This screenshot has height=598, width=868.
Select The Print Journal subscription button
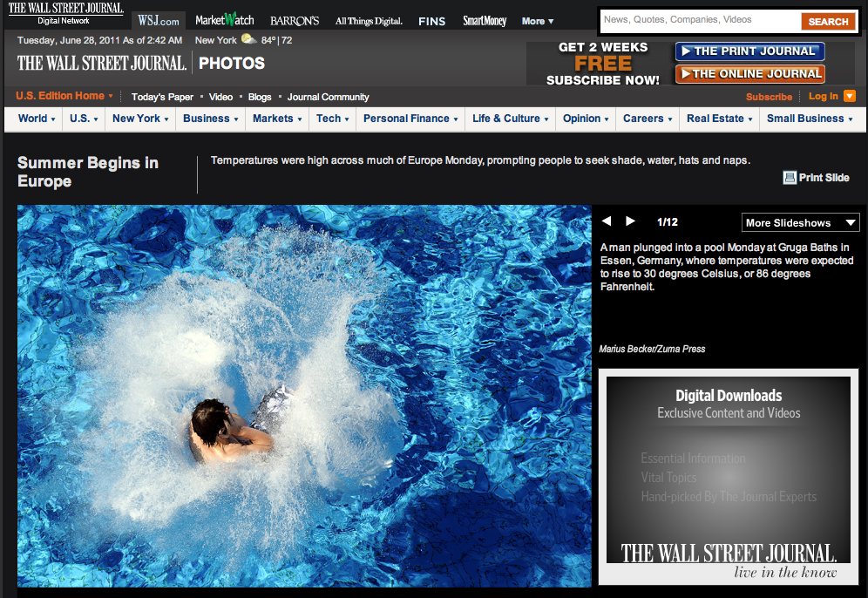pyautogui.click(x=749, y=51)
